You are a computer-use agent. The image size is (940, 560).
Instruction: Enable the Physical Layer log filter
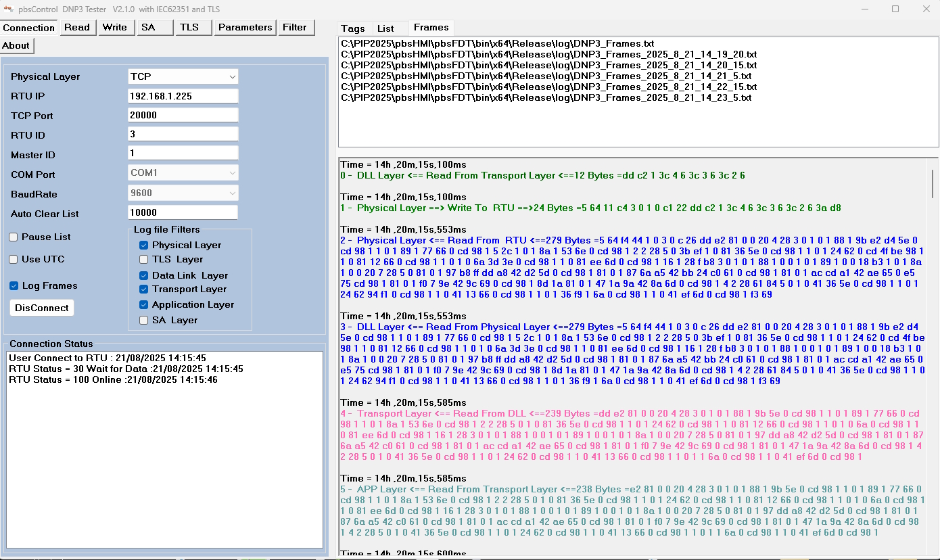pos(143,245)
